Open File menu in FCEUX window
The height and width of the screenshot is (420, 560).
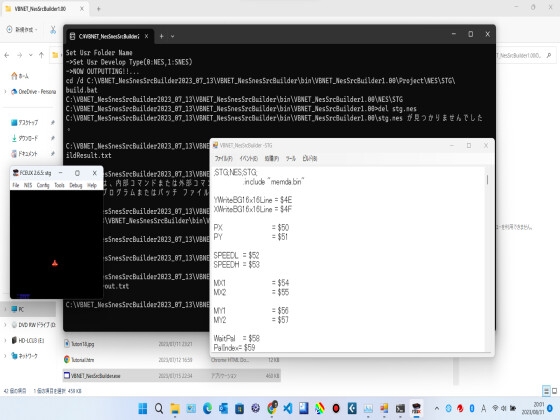pyautogui.click(x=16, y=185)
